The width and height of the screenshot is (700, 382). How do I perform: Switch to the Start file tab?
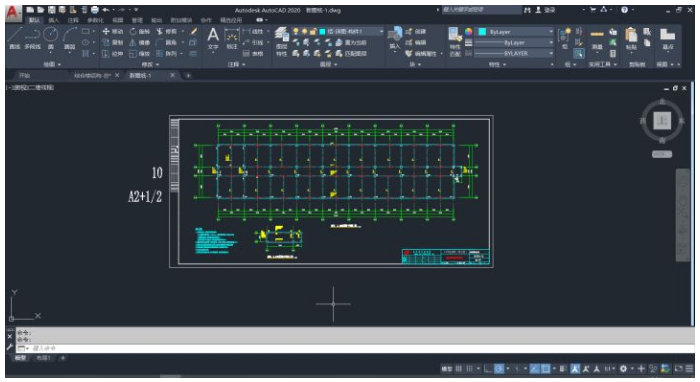click(x=24, y=75)
